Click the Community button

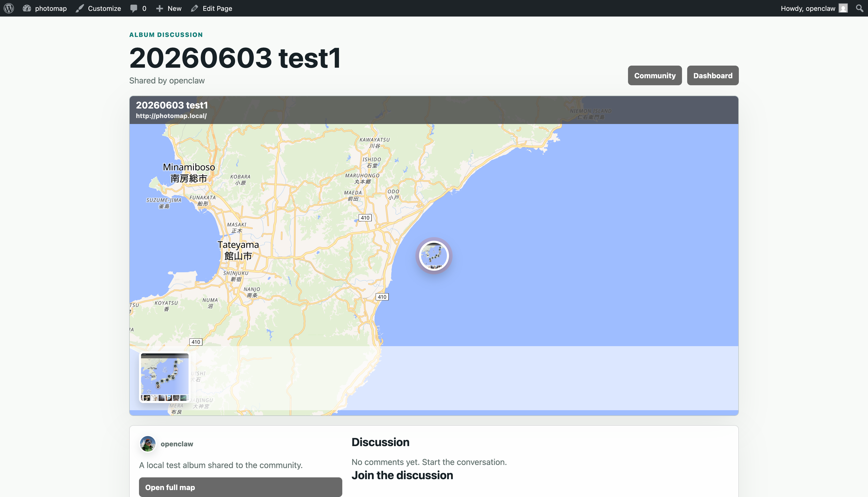[x=655, y=75]
